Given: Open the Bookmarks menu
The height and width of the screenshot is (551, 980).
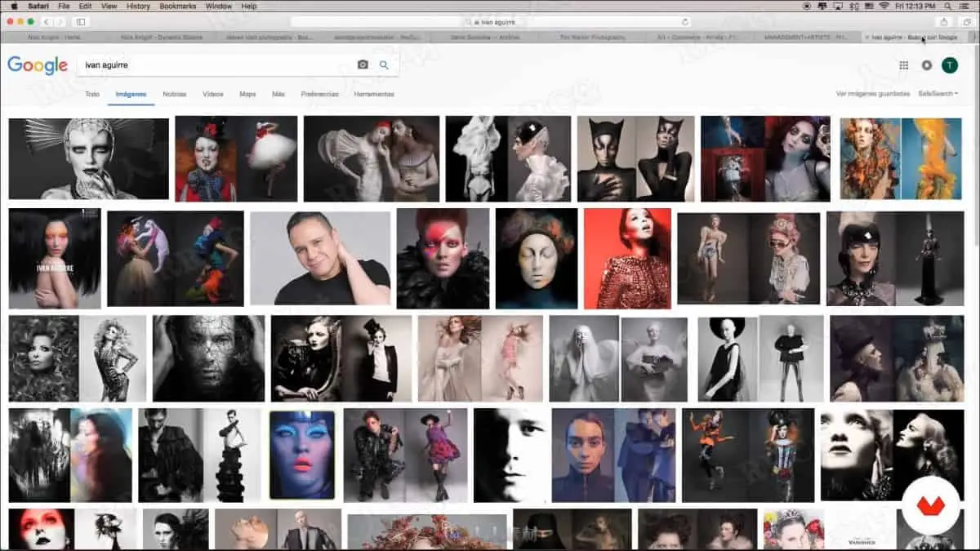Looking at the screenshot, I should click(x=178, y=6).
